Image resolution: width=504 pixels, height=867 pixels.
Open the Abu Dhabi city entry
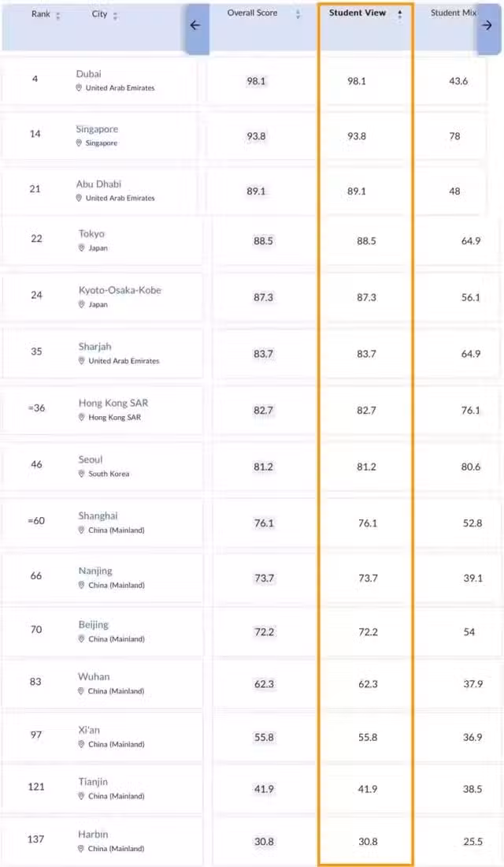point(99,184)
